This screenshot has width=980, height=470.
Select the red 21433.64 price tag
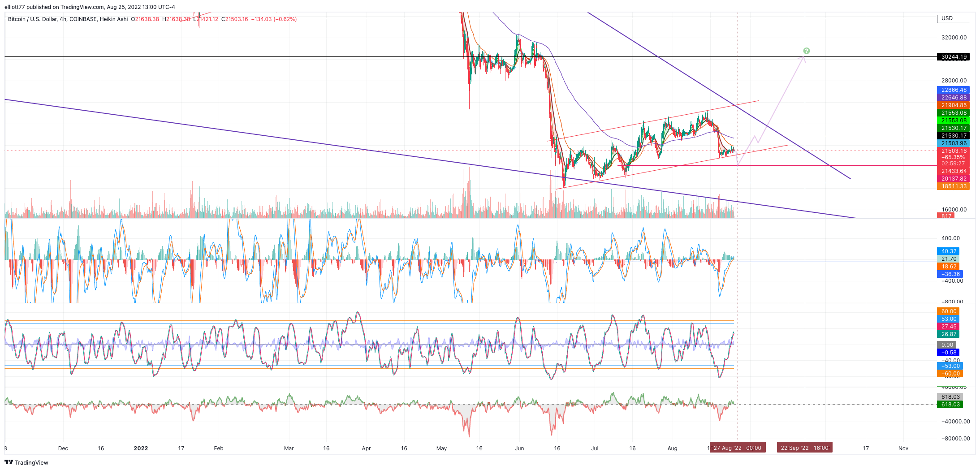pos(953,171)
